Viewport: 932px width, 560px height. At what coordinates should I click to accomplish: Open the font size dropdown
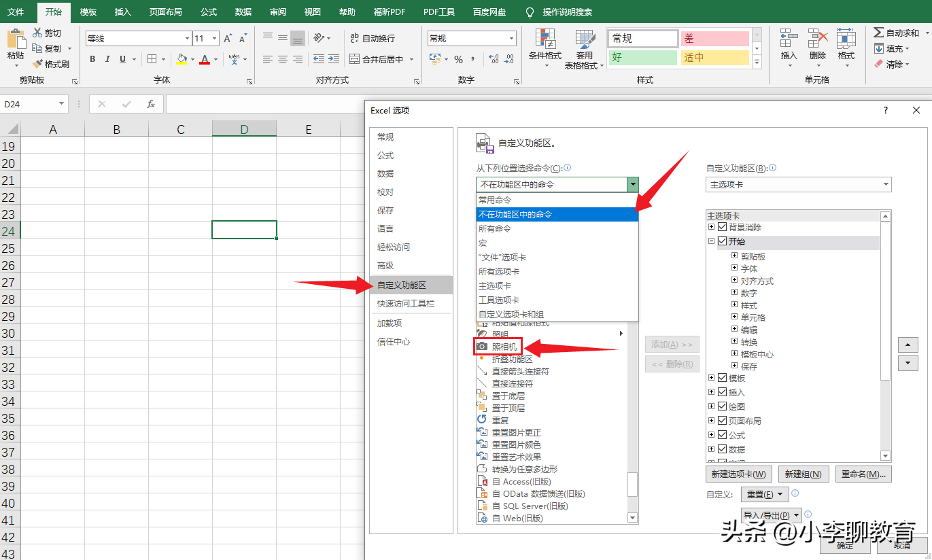[x=215, y=39]
